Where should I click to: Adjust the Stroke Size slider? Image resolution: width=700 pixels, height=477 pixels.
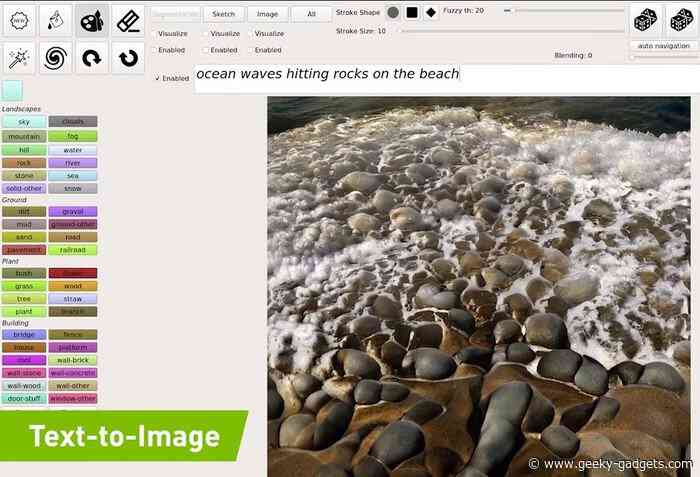pos(512,31)
